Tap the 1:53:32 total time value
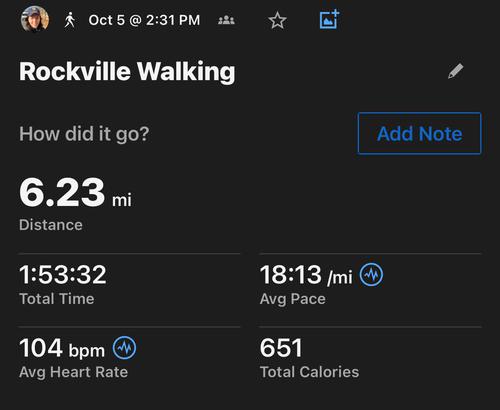Viewport: 500px width, 410px height. [x=63, y=275]
